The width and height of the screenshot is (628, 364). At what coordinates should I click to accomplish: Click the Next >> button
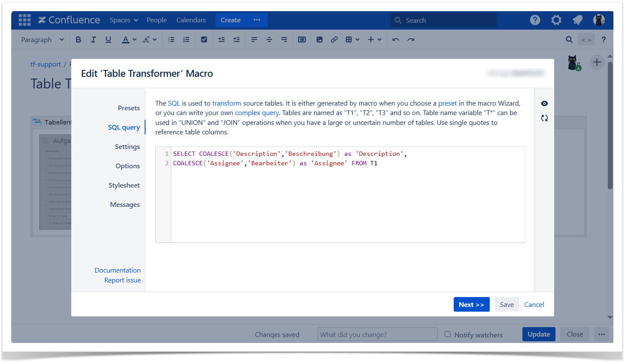[471, 304]
